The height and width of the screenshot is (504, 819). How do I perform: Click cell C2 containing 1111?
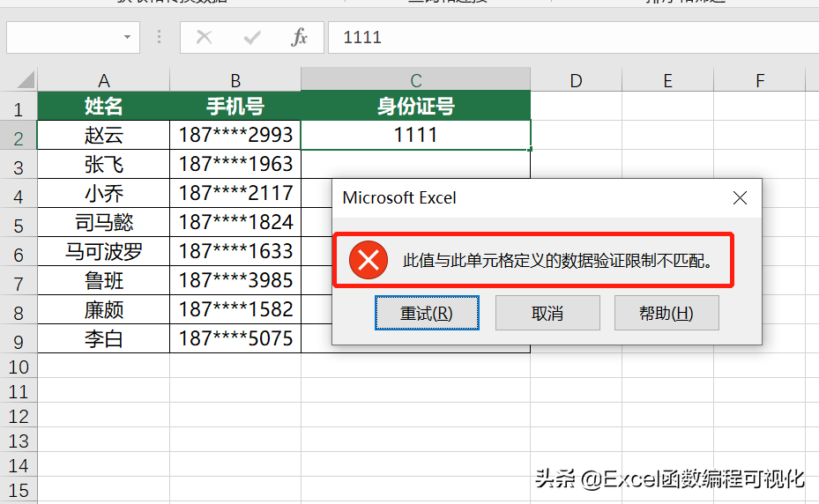point(416,136)
